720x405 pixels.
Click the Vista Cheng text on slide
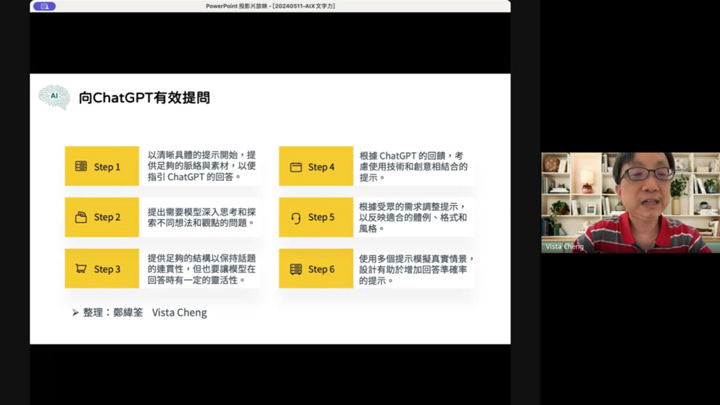tap(180, 313)
